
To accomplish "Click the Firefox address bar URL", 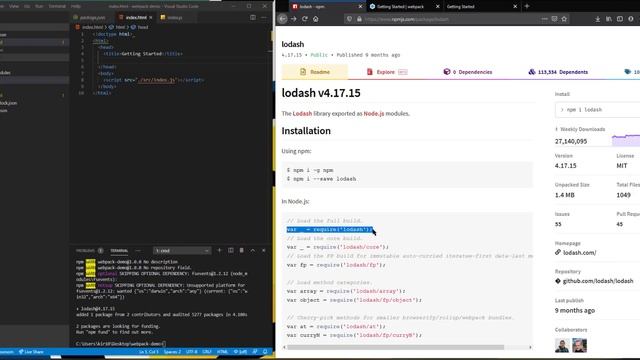I will (x=407, y=19).
